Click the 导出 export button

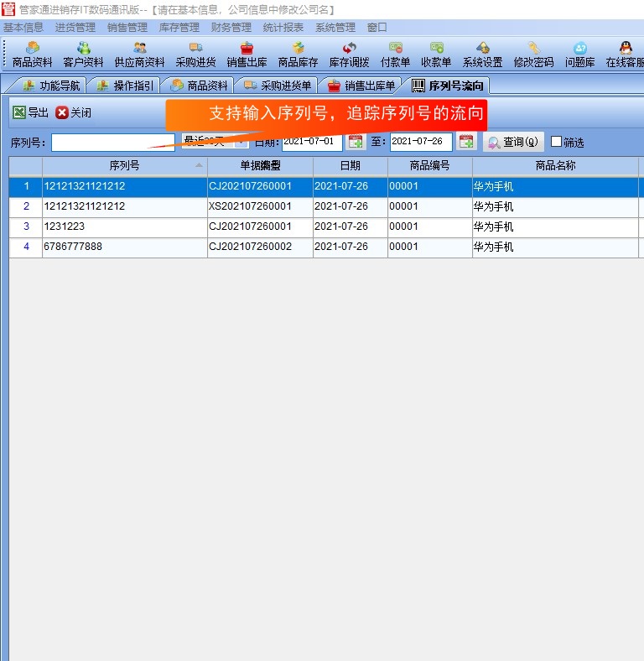click(31, 112)
